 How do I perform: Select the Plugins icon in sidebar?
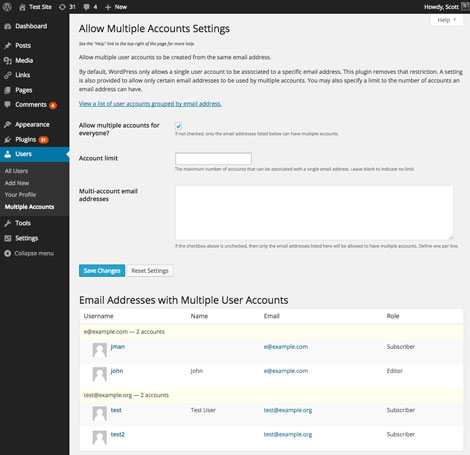[8, 140]
